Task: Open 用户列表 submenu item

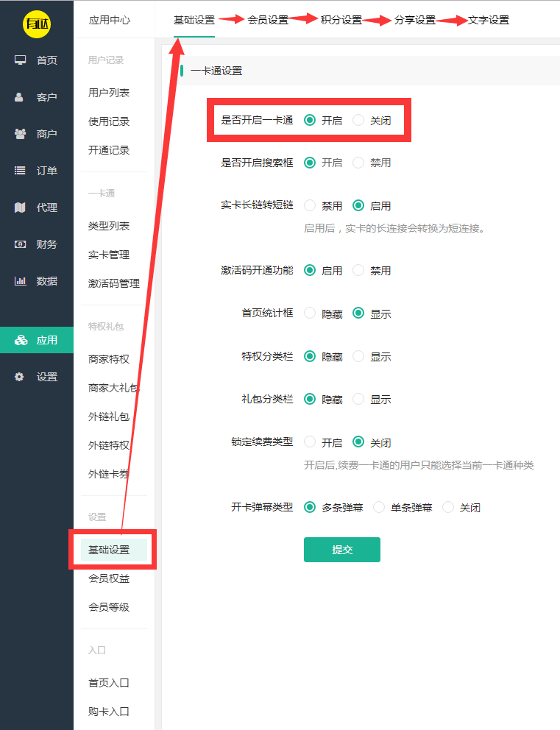Action: (109, 93)
